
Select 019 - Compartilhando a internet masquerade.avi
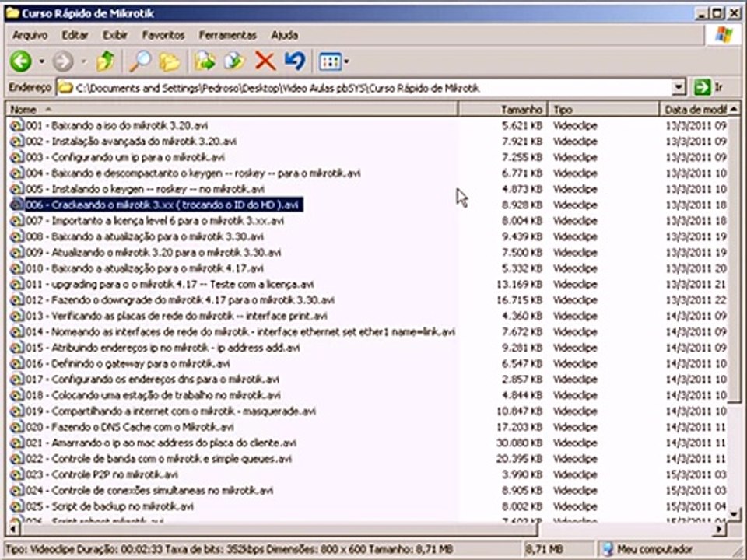(171, 411)
